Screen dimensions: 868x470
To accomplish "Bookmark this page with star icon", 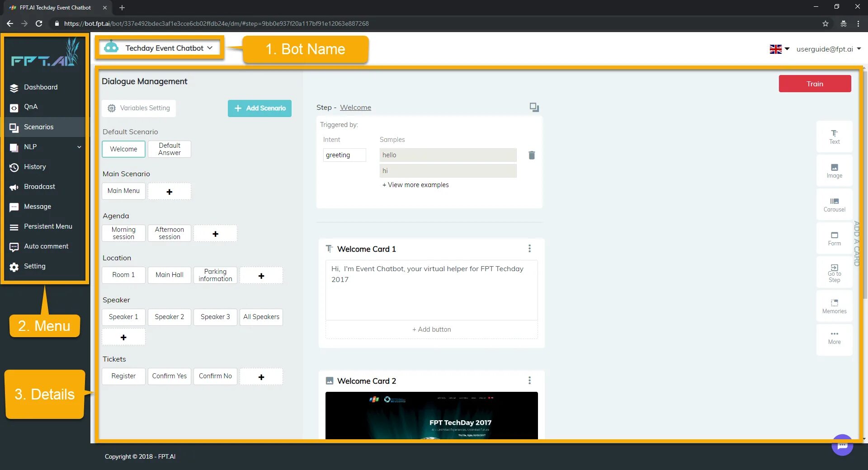I will [x=825, y=23].
